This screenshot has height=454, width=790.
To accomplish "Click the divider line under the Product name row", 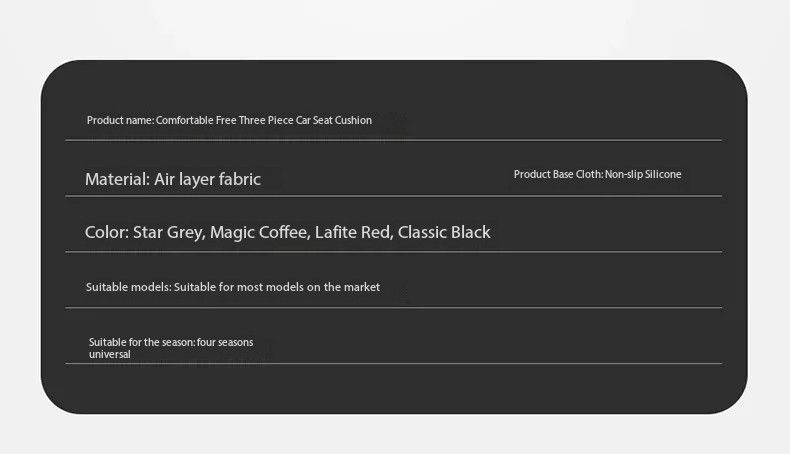I will (393, 140).
